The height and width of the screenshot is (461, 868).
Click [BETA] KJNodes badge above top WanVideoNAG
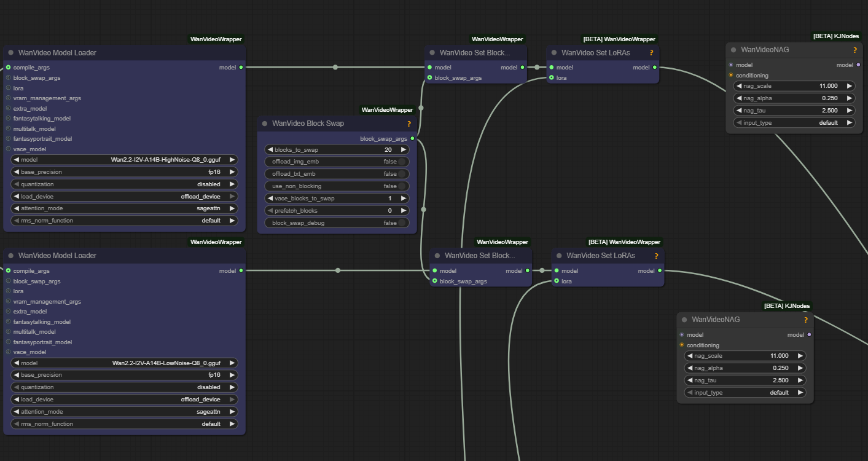click(836, 36)
